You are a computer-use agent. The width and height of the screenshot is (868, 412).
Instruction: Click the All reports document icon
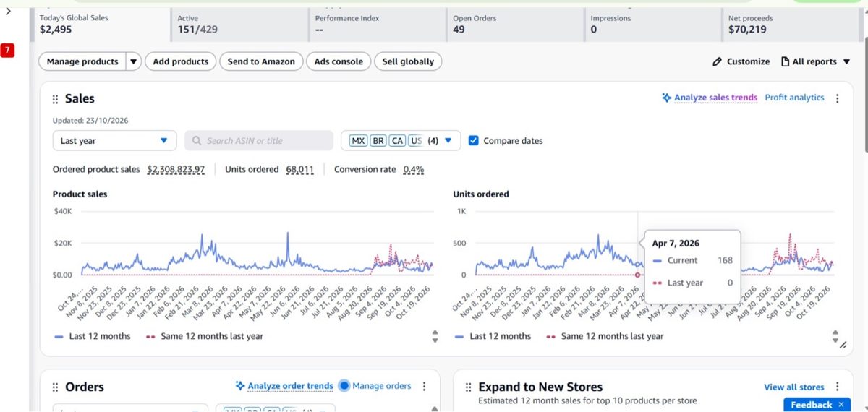pyautogui.click(x=785, y=62)
